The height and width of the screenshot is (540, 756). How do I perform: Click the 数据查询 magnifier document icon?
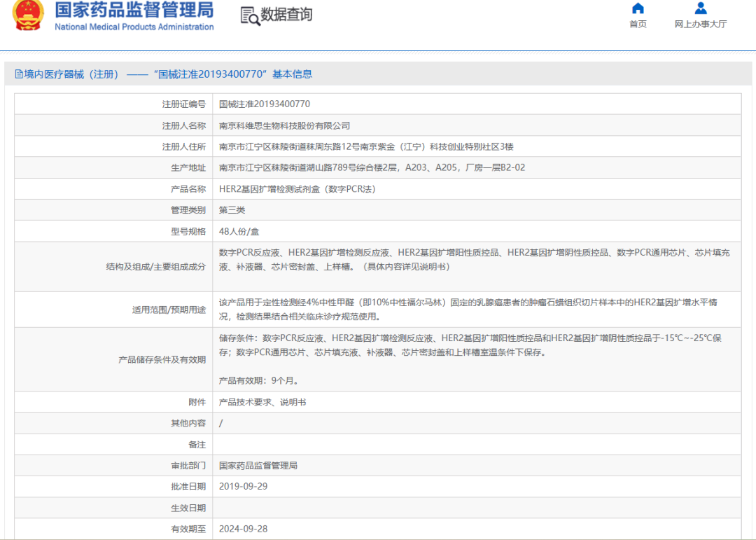(x=249, y=15)
